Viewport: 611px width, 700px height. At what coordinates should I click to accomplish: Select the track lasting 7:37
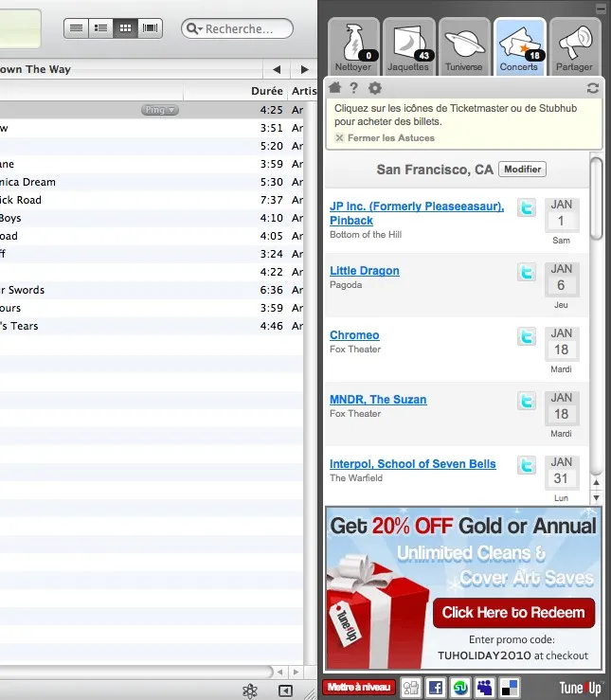pyautogui.click(x=152, y=200)
